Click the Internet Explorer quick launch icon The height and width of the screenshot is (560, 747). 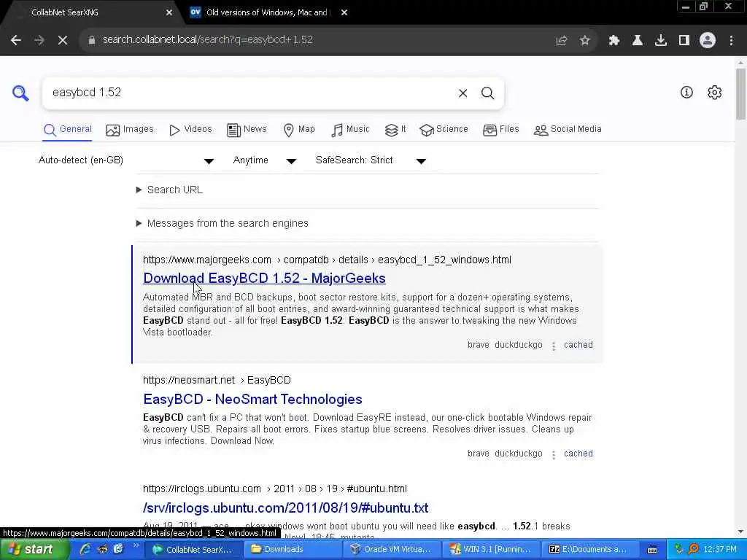click(85, 549)
